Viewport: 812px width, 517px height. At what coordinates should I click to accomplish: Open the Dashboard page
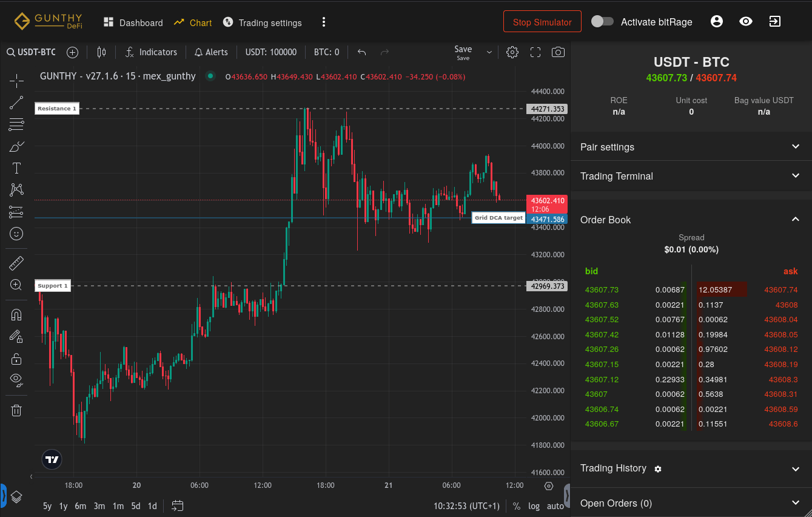pos(133,22)
